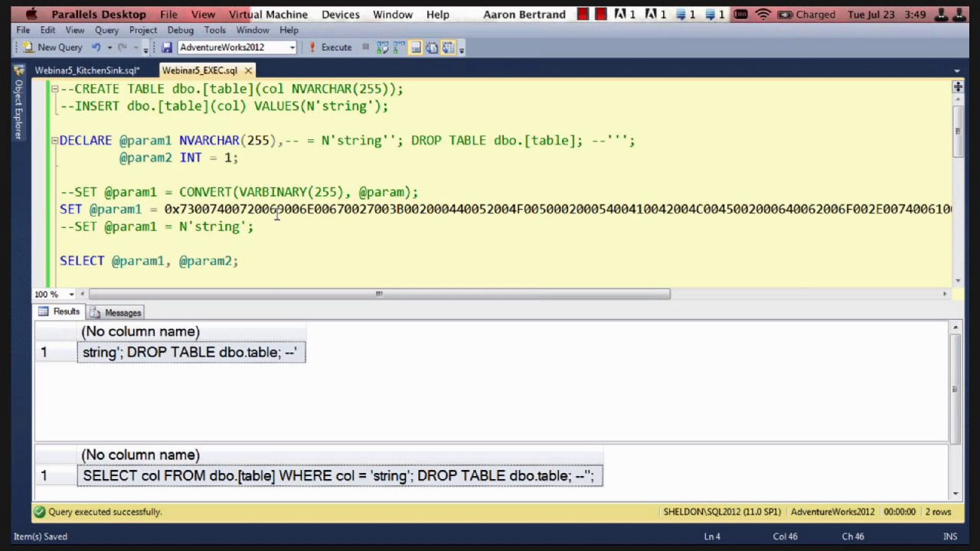Click the '2 rows' status bar entry
Image resolution: width=980 pixels, height=551 pixels.
coord(938,512)
